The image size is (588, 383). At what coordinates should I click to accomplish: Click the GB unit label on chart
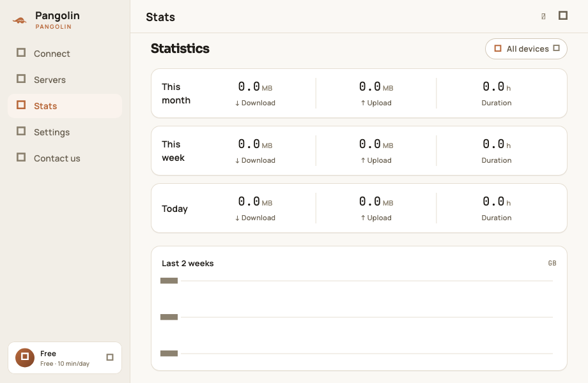[552, 263]
